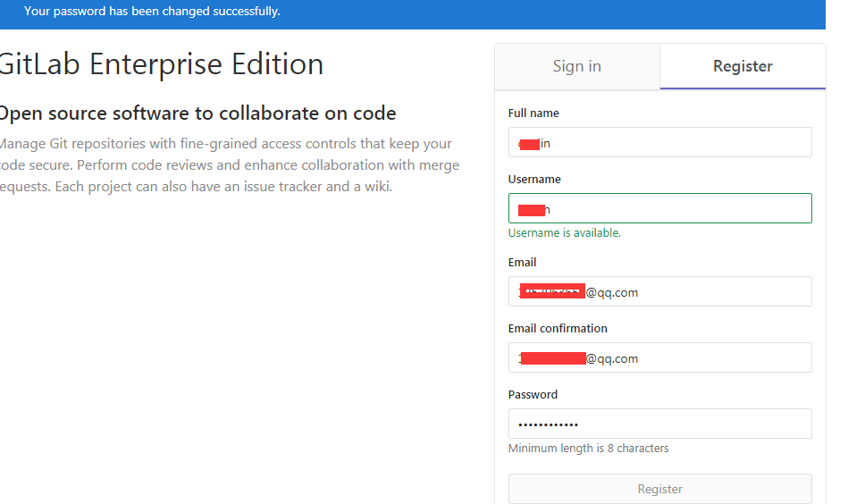Viewport: 848px width, 504px height.
Task: Click the Email confirmation input field
Action: click(659, 357)
